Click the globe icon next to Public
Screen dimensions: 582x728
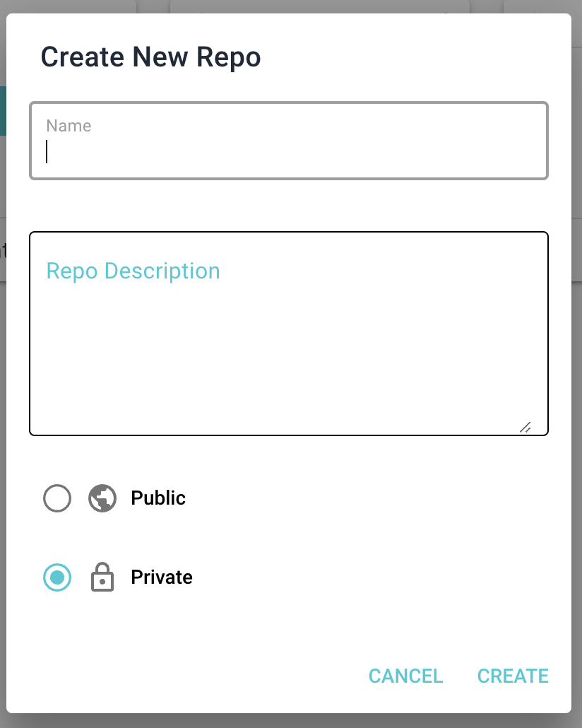coord(102,498)
